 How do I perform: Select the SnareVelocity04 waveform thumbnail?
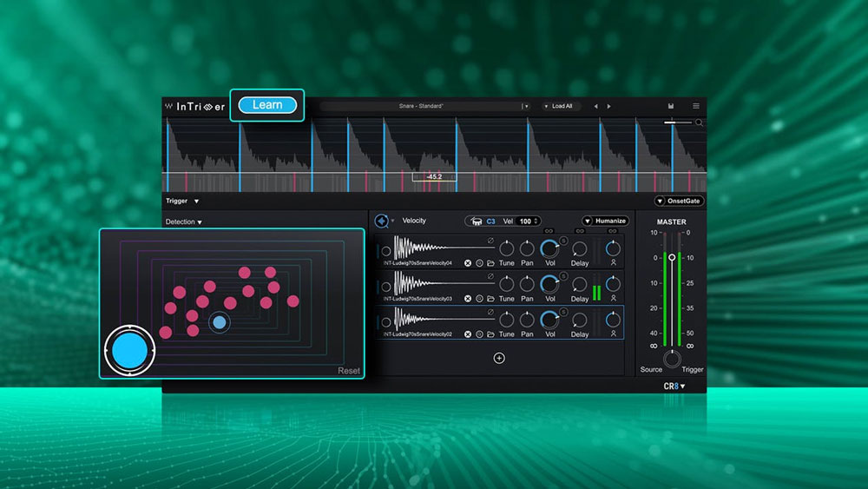coord(443,247)
